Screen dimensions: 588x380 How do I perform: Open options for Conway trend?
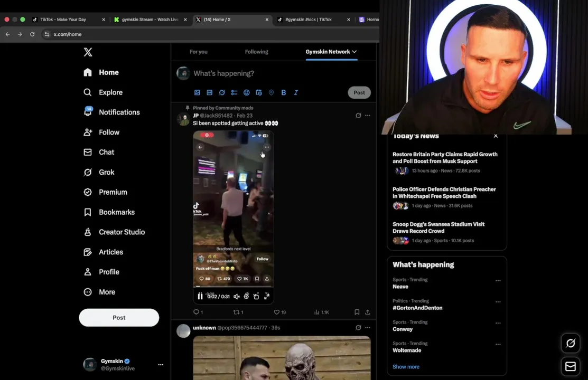pos(498,323)
